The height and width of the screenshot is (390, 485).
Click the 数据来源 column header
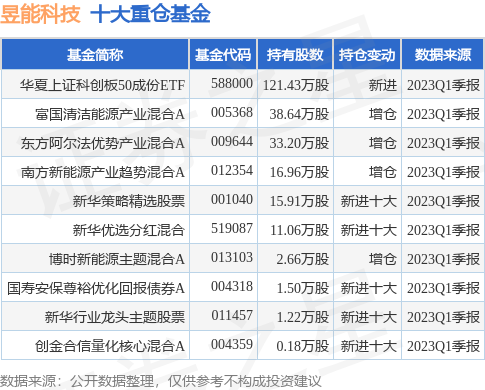click(x=443, y=55)
